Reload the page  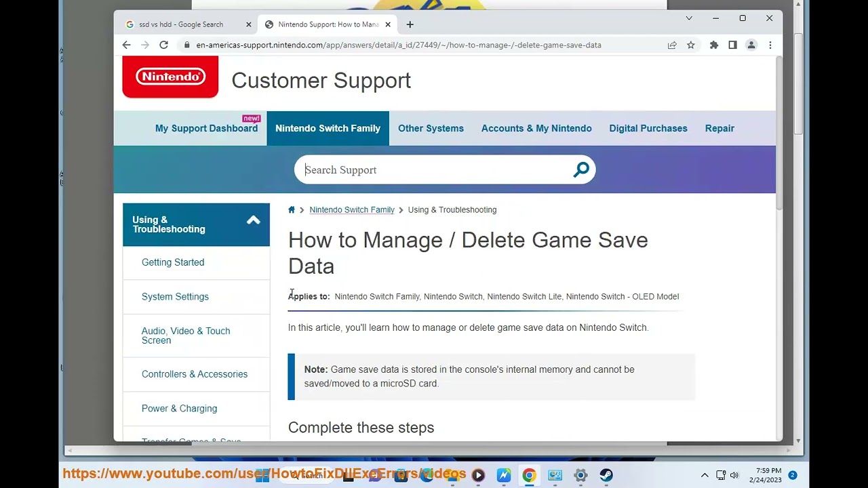(x=163, y=45)
